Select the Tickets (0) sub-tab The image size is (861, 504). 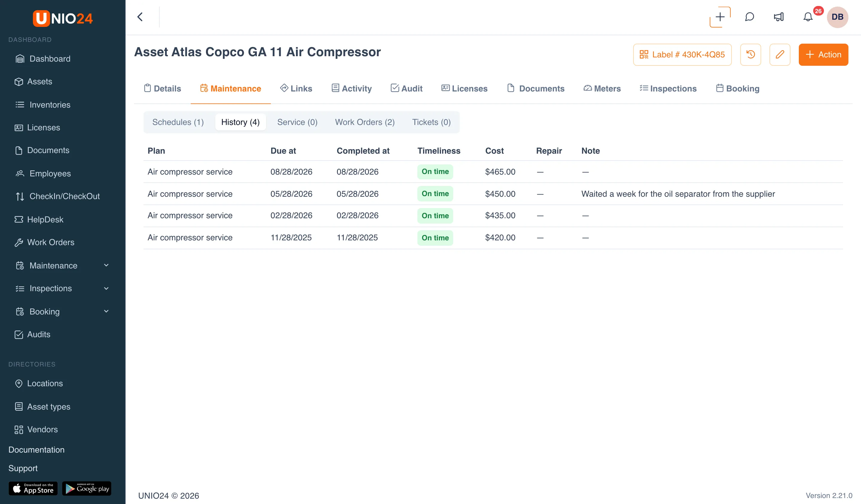coord(431,122)
